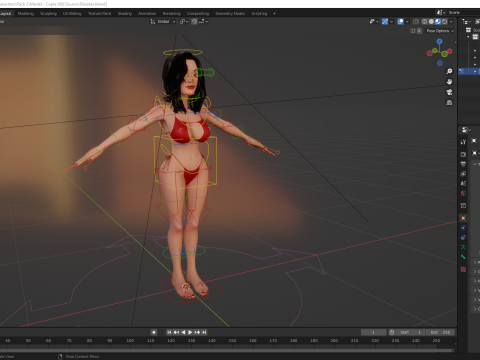Expand the highlighted armature row in outliner
480x360 pixels.
click(475, 71)
